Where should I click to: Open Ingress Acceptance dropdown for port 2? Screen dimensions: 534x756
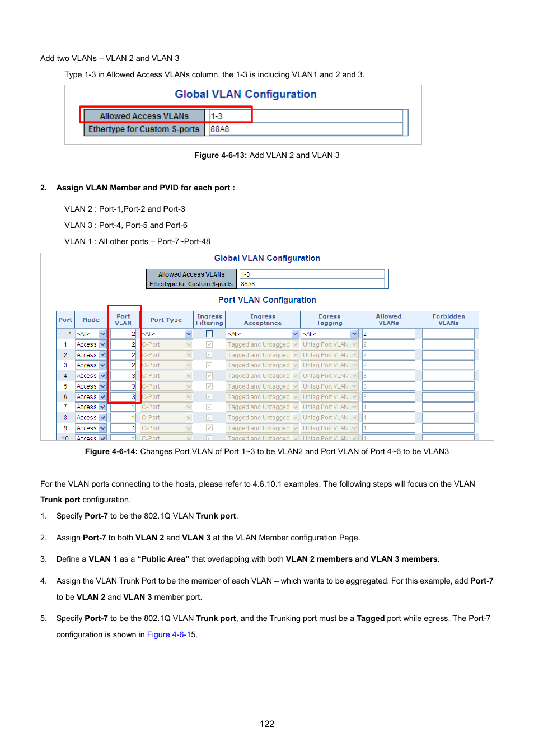[x=263, y=355]
